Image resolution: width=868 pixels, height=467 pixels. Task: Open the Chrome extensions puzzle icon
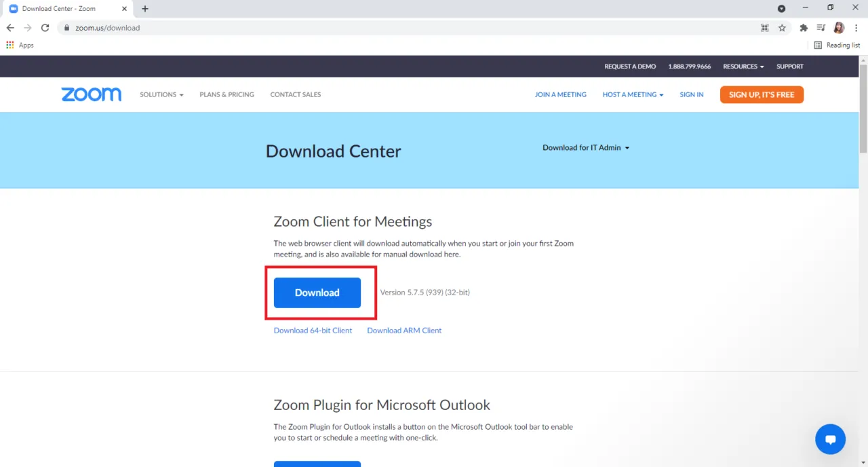(804, 28)
